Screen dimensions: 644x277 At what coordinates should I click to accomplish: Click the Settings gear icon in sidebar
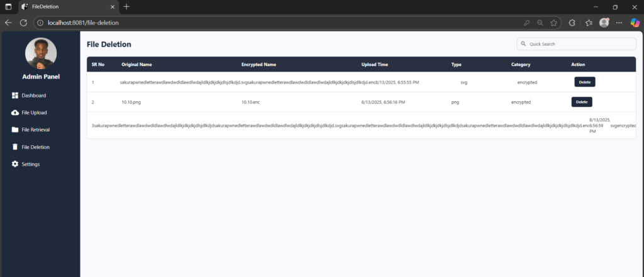(x=15, y=164)
